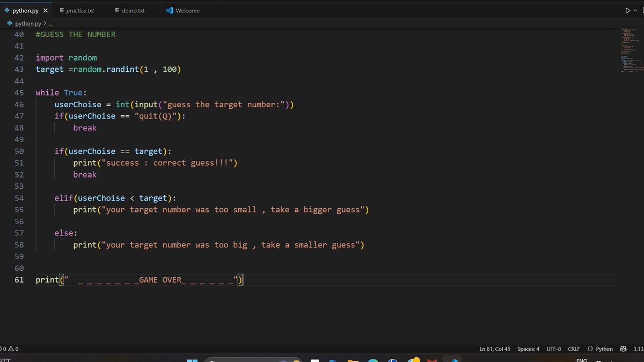Click line number 45
Viewport: 644px width, 362px height.
[19, 93]
